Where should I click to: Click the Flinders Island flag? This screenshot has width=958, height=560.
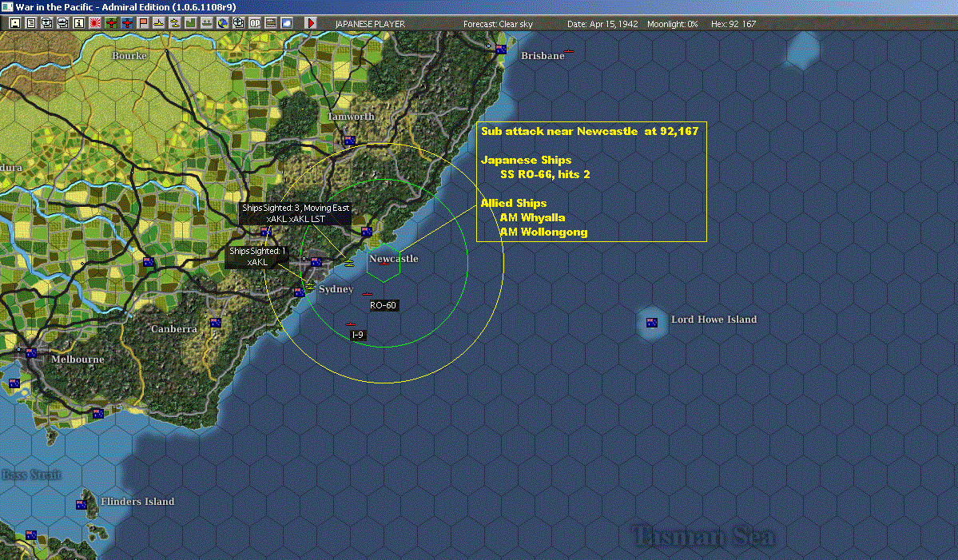coord(81,504)
